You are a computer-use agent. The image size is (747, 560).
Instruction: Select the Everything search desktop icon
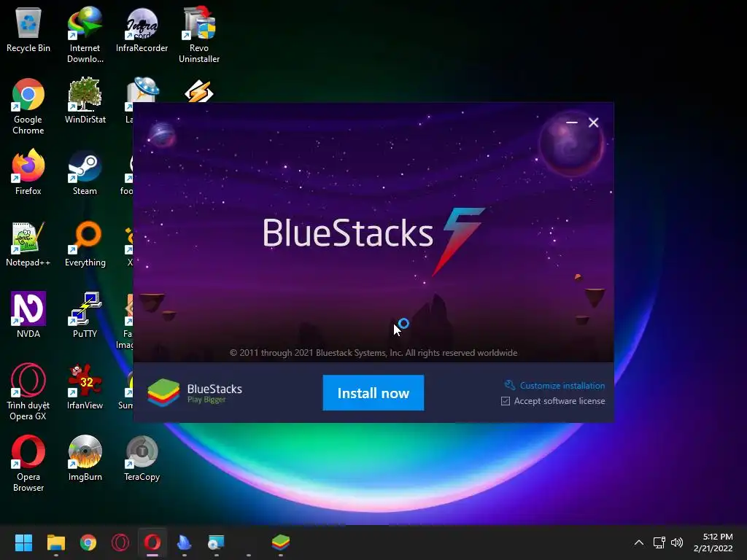(85, 244)
